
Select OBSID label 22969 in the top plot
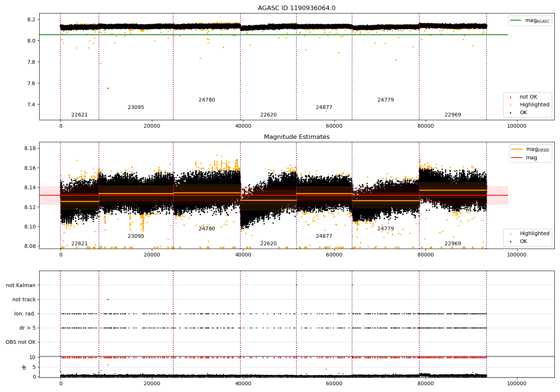[453, 115]
